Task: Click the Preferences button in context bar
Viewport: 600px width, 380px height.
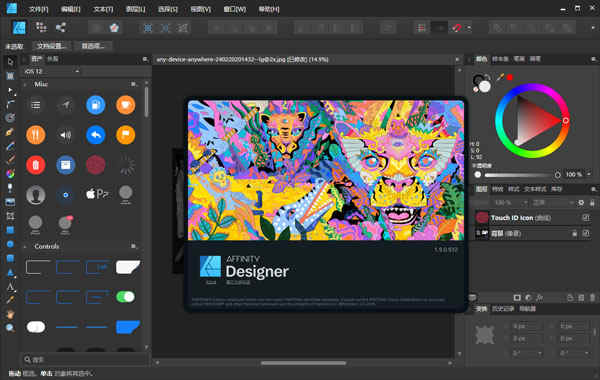Action: point(93,46)
